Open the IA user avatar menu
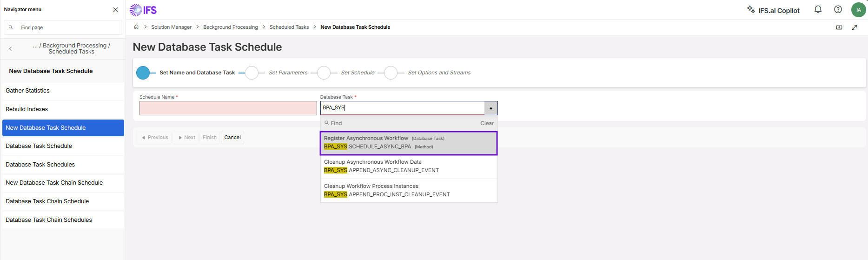 coord(858,10)
